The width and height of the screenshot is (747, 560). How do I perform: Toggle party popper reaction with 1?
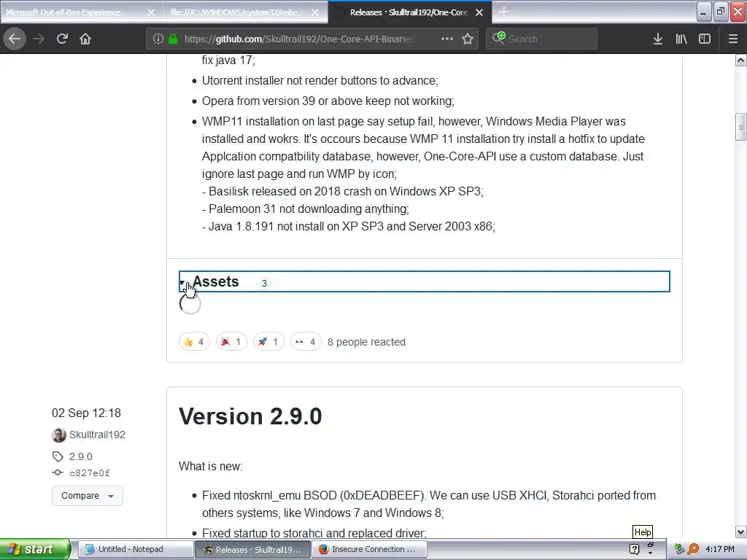point(231,342)
